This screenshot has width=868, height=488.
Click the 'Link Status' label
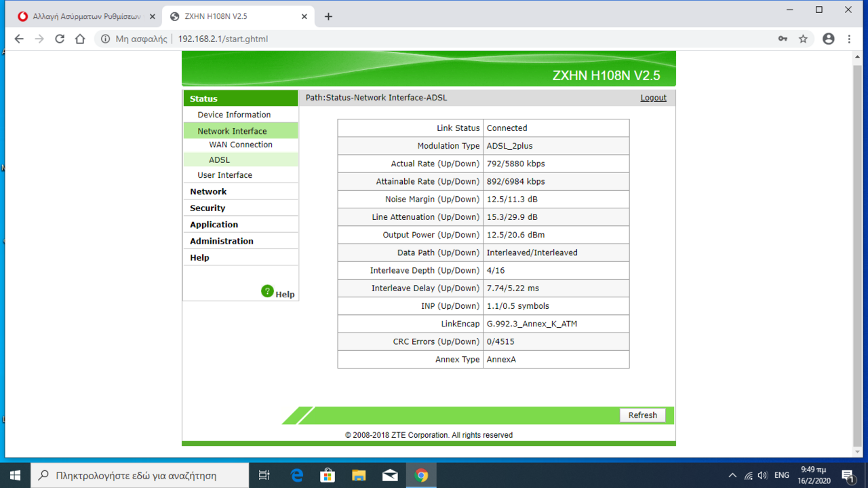click(458, 128)
